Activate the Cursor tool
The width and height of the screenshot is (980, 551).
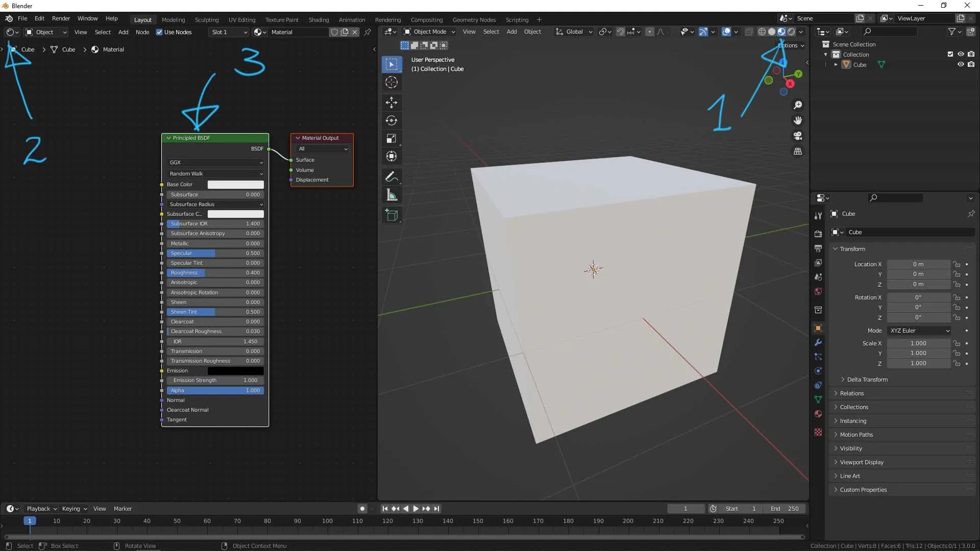point(391,82)
